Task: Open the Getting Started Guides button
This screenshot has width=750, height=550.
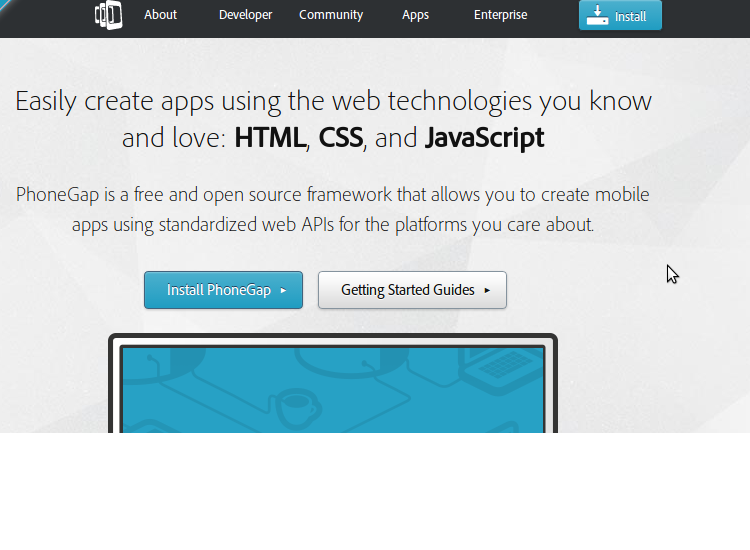Action: click(412, 290)
